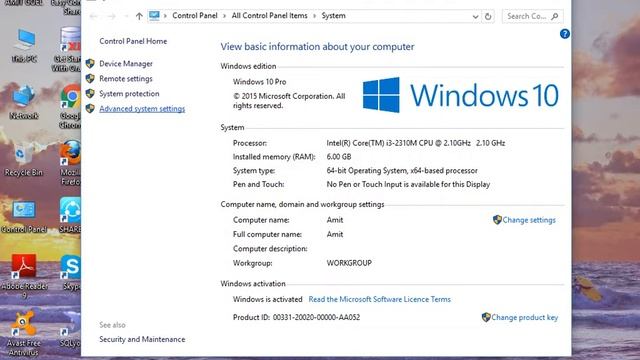Open Network desktop icon
Screen dimensions: 640x360
point(24,102)
